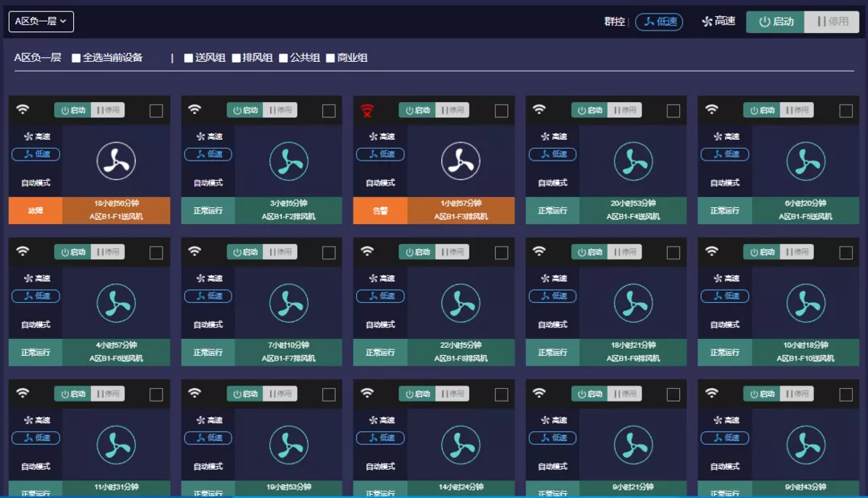The height and width of the screenshot is (498, 868).
Task: Click the fan icon of A区B1-F4送风机
Action: coord(633,161)
